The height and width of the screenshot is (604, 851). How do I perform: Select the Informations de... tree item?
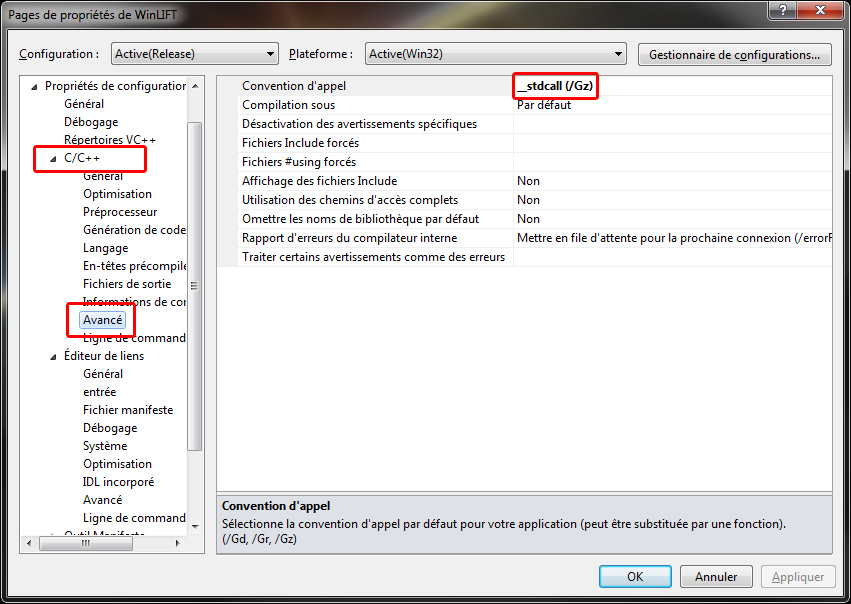[x=134, y=302]
